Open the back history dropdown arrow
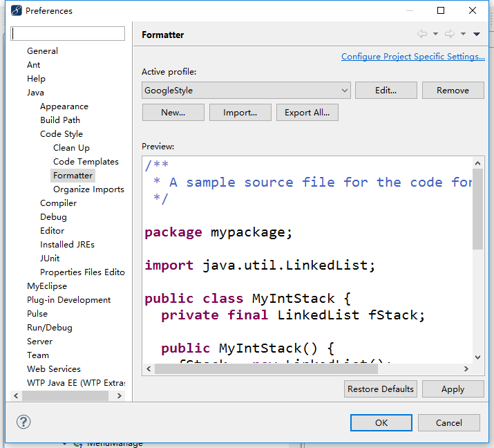Image resolution: width=494 pixels, height=448 pixels. 435,34
